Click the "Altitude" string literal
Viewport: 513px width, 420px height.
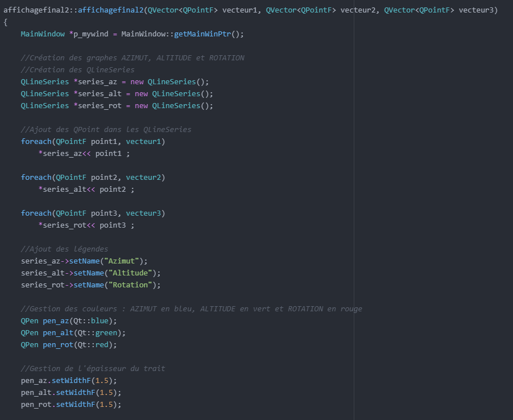click(x=130, y=273)
